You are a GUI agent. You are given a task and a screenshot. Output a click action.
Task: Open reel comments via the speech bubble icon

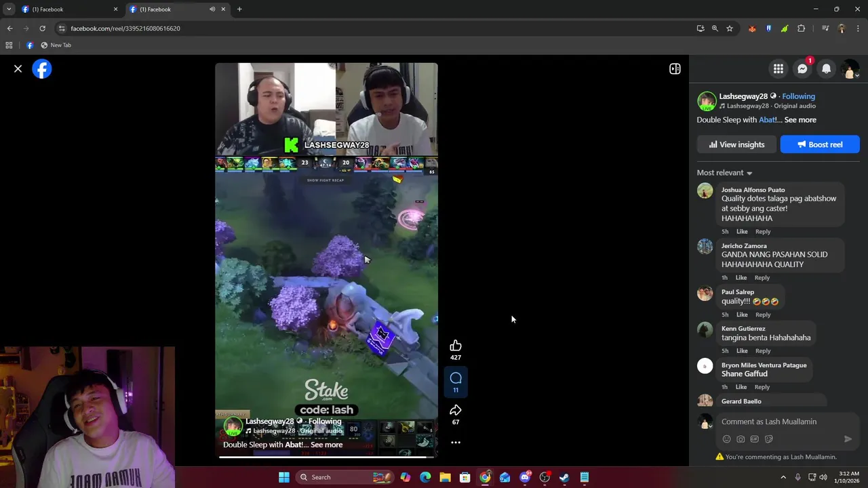456,378
